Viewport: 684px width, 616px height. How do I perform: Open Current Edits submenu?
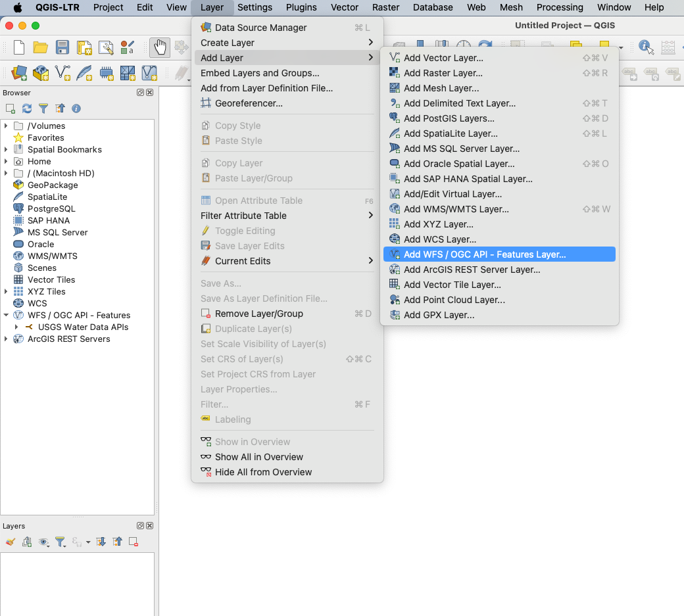click(287, 261)
